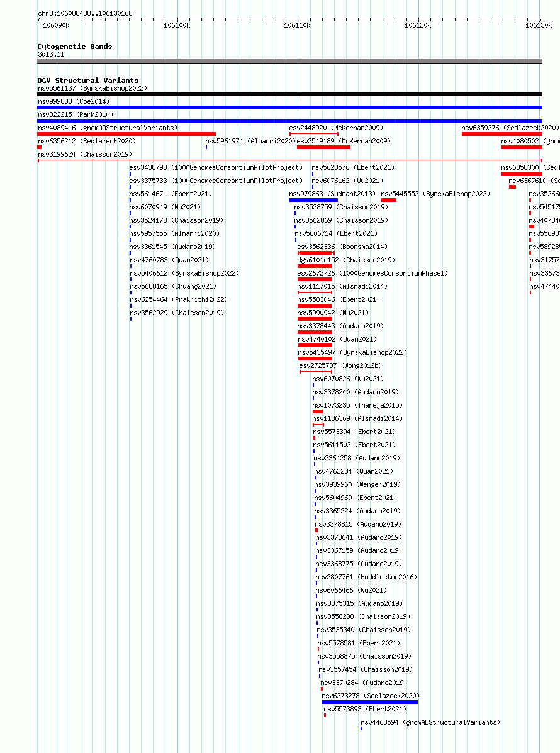The height and width of the screenshot is (753, 560).
Task: Click the red bar under nsv6358300
Action: [x=522, y=174]
